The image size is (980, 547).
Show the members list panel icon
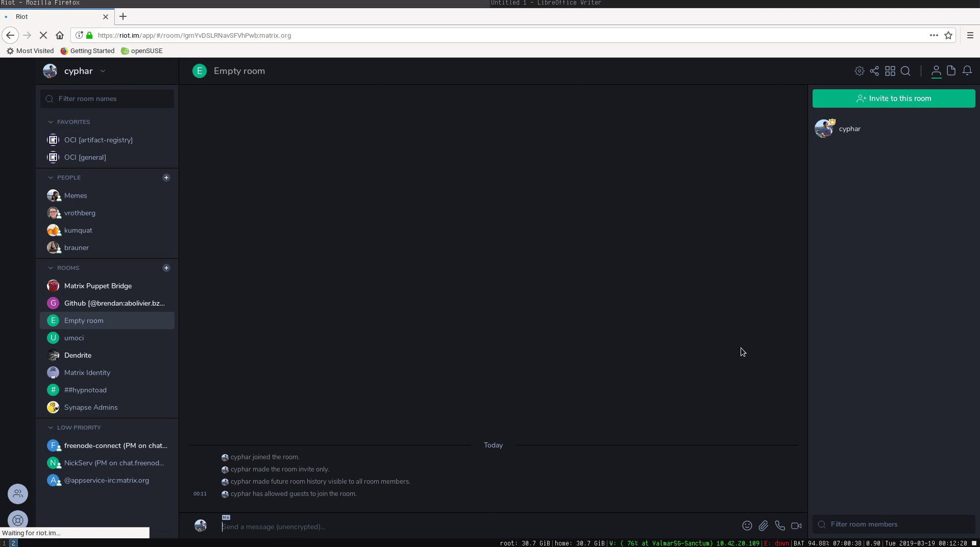click(936, 71)
